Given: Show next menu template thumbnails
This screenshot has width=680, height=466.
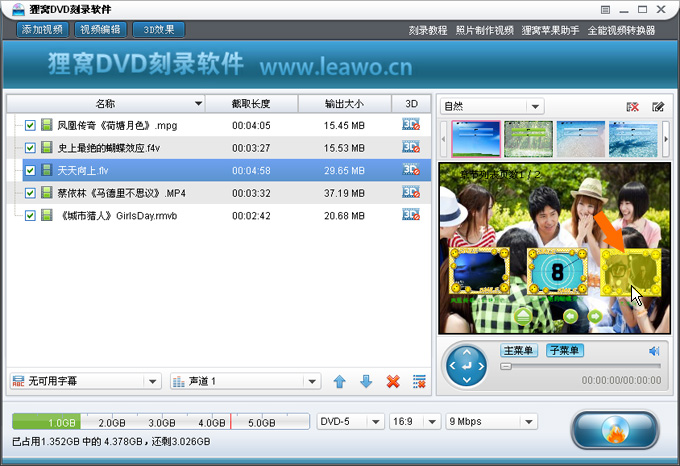Looking at the screenshot, I should click(x=666, y=139).
